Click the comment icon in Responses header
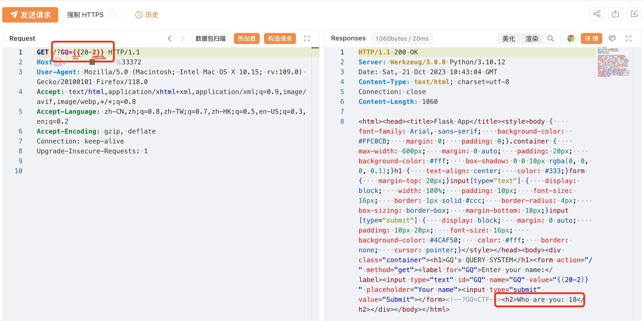 612,38
